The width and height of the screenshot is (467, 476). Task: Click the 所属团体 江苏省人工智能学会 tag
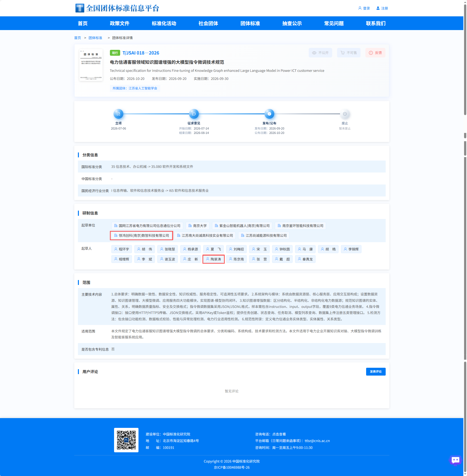135,88
